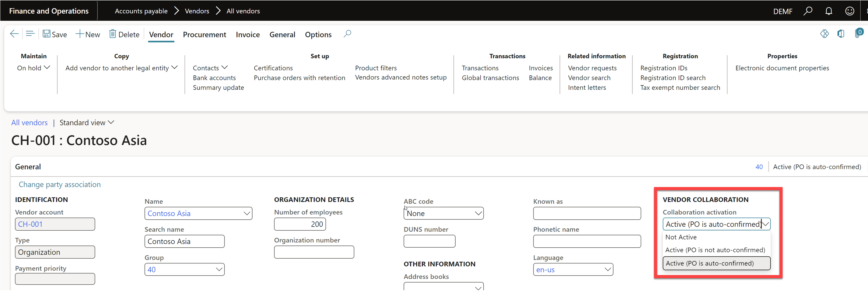Viewport: 868px width, 299px height.
Task: Click Summary update
Action: tap(218, 88)
